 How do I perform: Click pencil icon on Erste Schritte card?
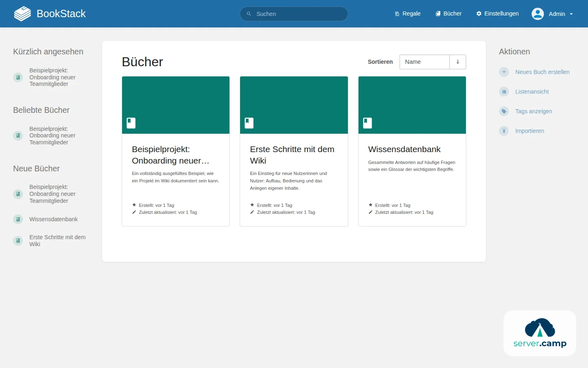252,212
